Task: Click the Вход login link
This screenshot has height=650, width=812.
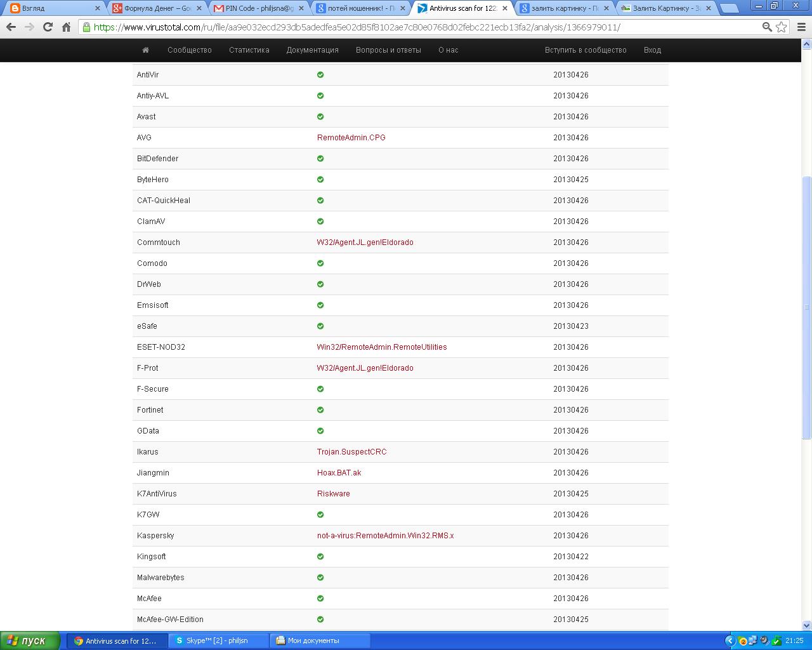Action: (652, 50)
